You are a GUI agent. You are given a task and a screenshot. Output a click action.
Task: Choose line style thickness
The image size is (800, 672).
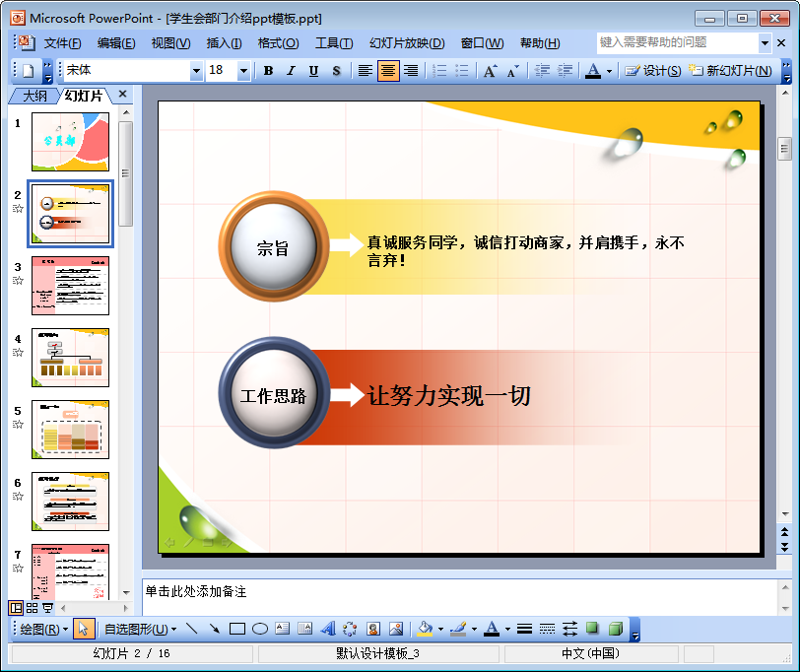[524, 629]
